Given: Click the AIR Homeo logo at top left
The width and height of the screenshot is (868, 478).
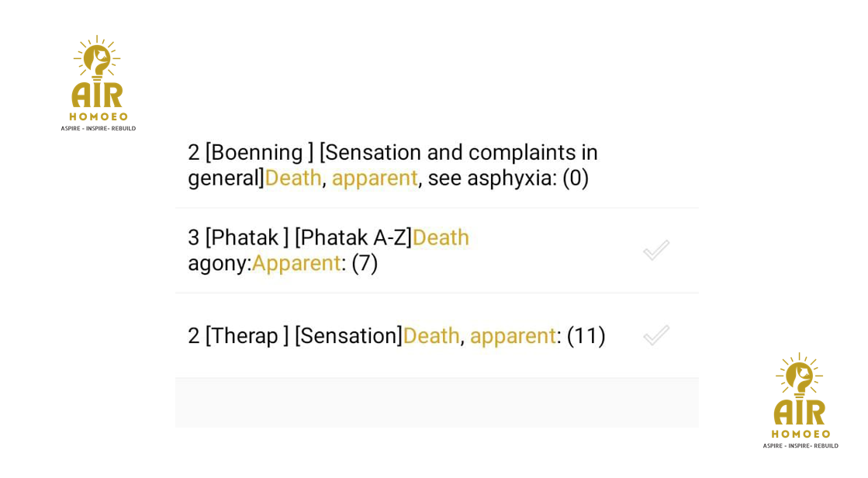Looking at the screenshot, I should point(98,84).
